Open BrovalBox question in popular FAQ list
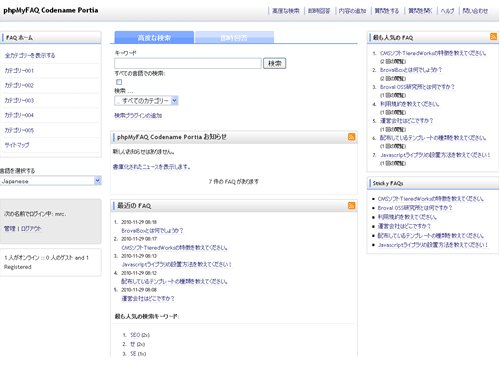500x375 pixels. (x=411, y=70)
